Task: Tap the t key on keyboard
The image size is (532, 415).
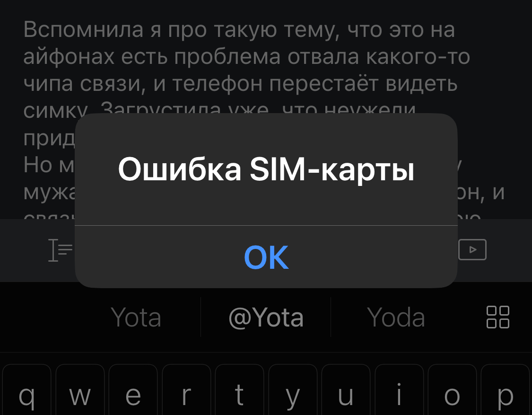Action: 240,390
